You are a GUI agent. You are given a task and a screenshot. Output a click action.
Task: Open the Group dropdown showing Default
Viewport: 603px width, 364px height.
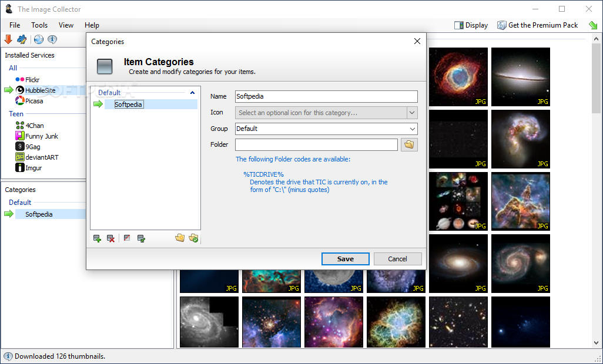point(326,129)
